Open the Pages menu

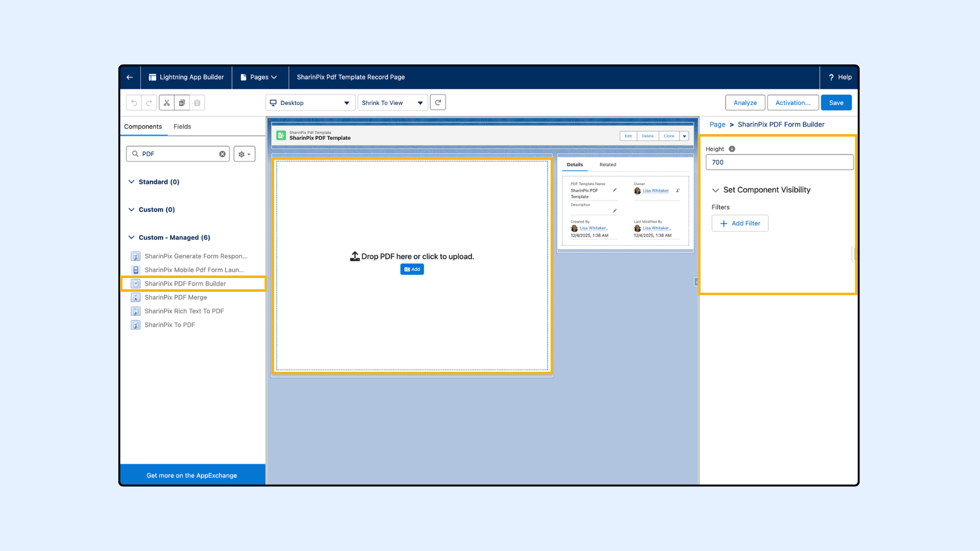[259, 77]
